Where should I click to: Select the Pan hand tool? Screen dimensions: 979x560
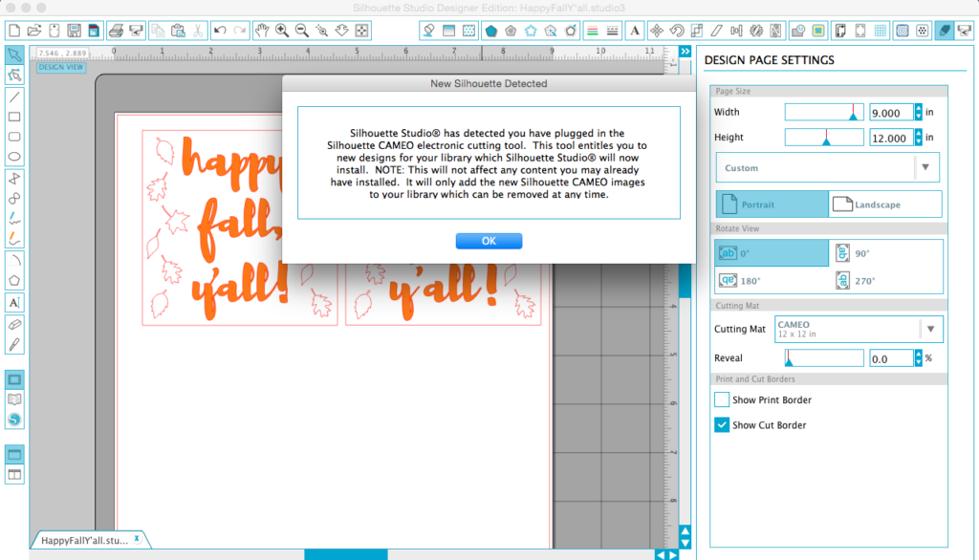tap(262, 30)
